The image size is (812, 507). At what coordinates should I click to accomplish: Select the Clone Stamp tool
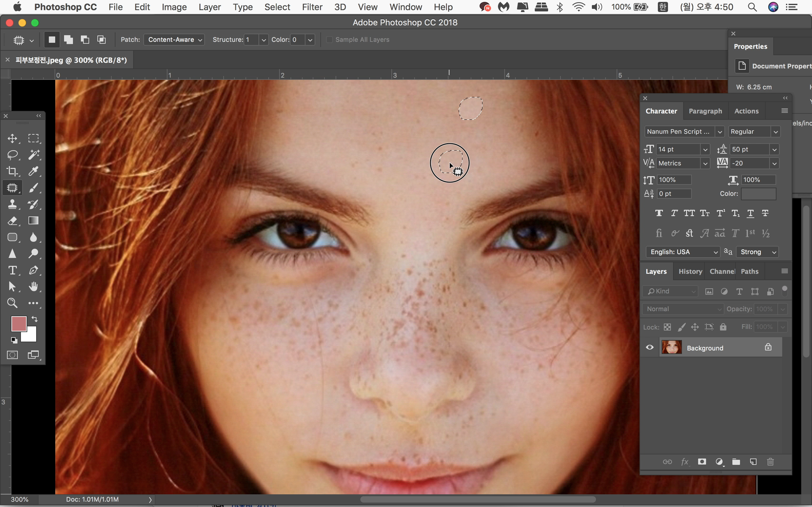[x=12, y=204]
